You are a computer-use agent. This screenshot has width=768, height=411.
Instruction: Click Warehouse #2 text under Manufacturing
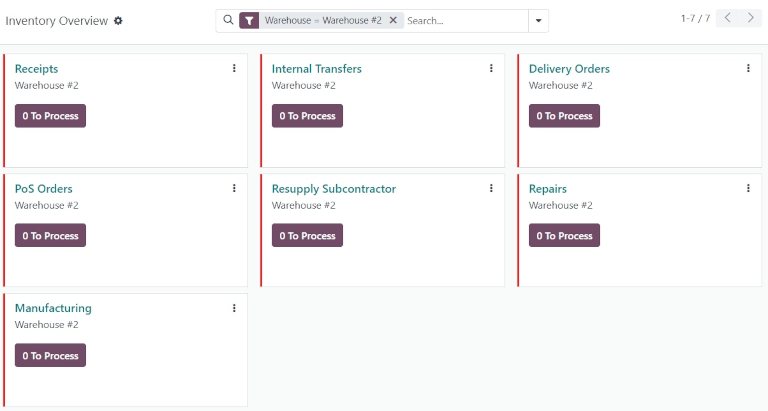pyautogui.click(x=47, y=324)
